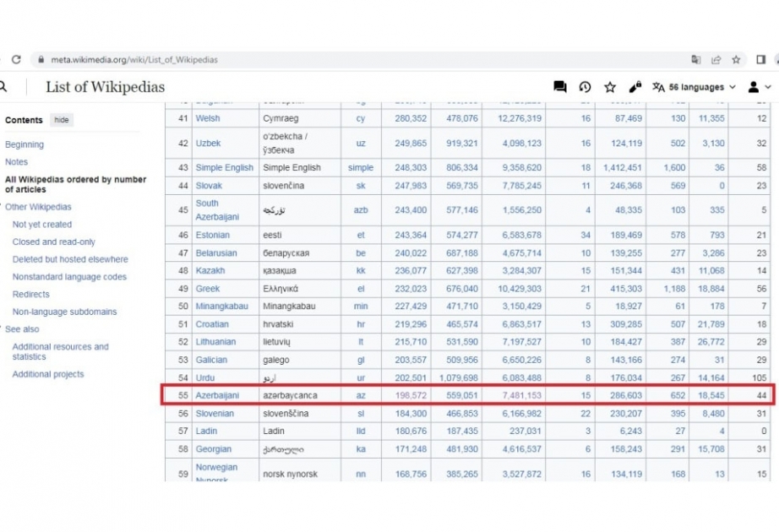Open the Uzbek language link
Screen dimensions: 779x532
pos(208,143)
